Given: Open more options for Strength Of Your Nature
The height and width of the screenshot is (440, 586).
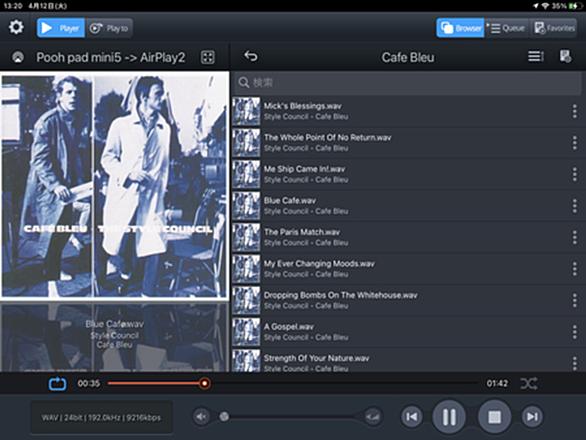Looking at the screenshot, I should click(x=574, y=363).
